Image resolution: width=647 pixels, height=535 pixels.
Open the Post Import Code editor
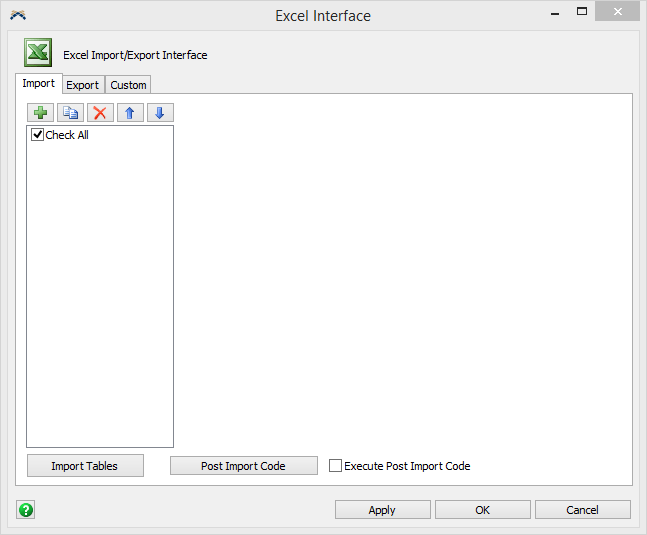pos(243,466)
